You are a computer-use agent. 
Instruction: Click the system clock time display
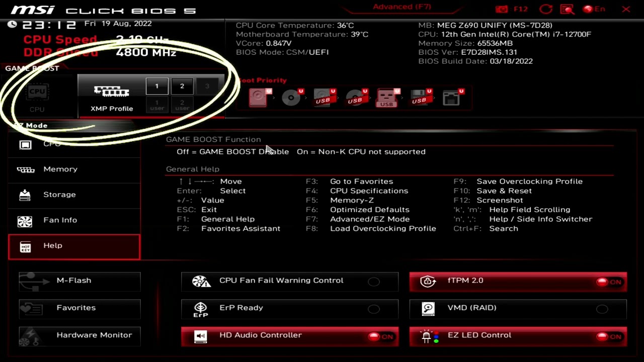point(49,25)
